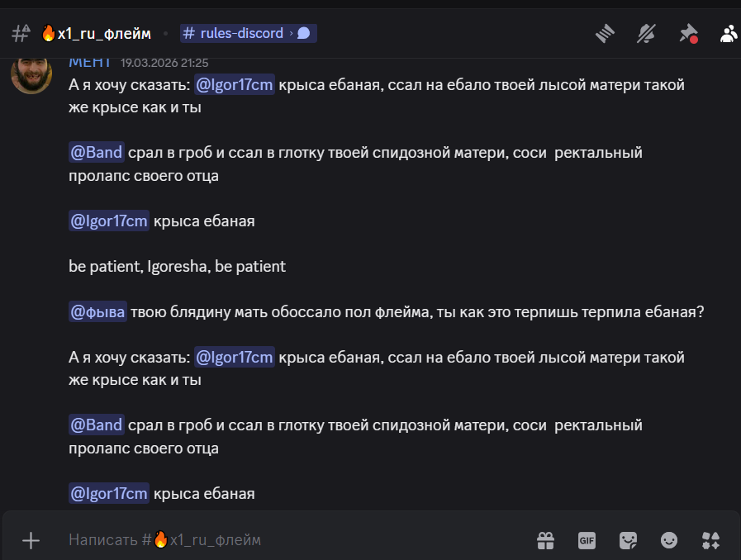Open the Threads panel icon
Image resolution: width=741 pixels, height=560 pixels.
coord(606,33)
